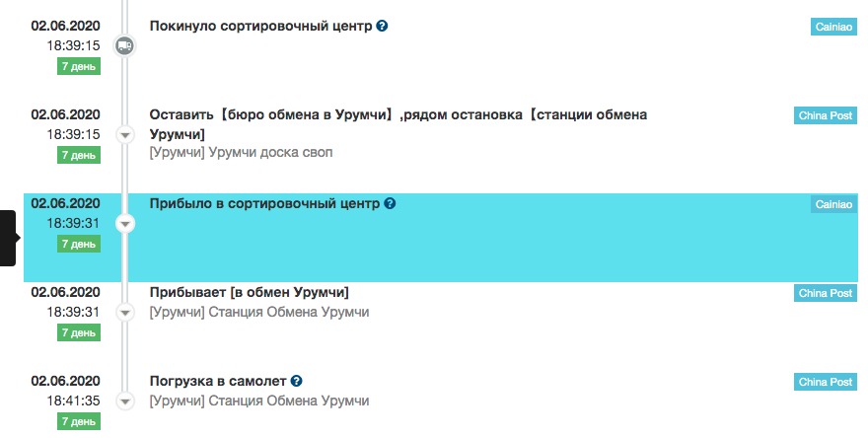Click Cainiao tag in highlighted row
The height and width of the screenshot is (438, 868).
[833, 204]
